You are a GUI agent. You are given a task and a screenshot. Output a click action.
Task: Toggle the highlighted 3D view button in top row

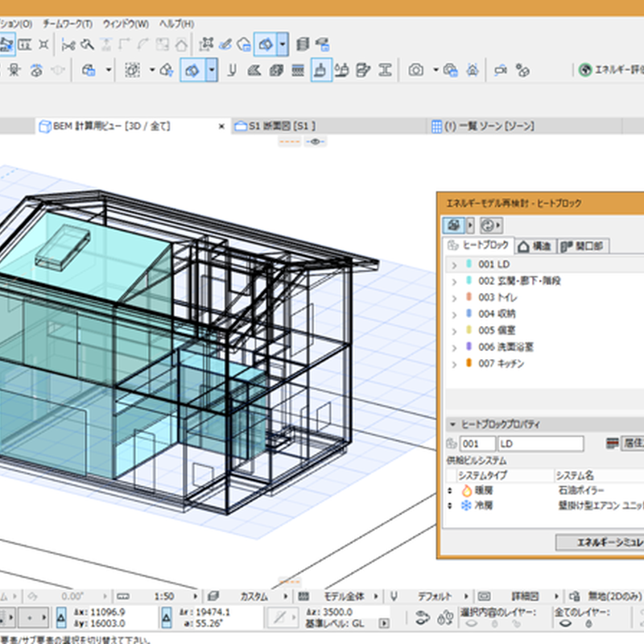click(266, 44)
